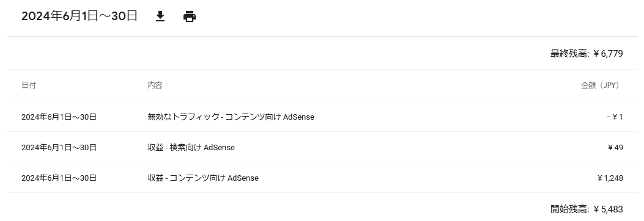This screenshot has width=644, height=221.
Task: Click the ￥6,779 final balance figure
Action: pyautogui.click(x=608, y=53)
